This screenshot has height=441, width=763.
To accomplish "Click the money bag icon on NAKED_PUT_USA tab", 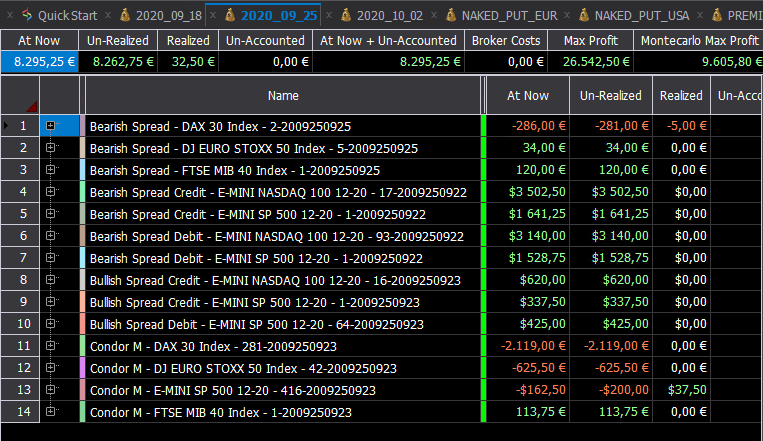I will [584, 15].
